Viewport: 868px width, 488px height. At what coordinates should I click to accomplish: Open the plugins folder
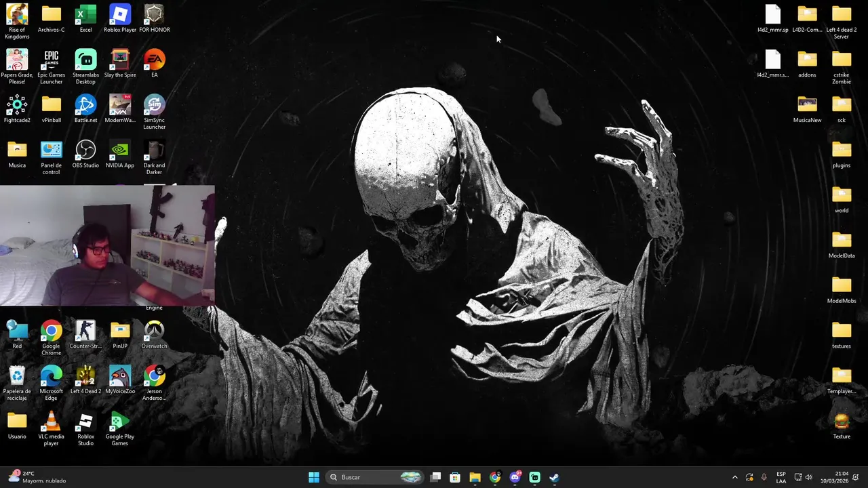pyautogui.click(x=842, y=154)
